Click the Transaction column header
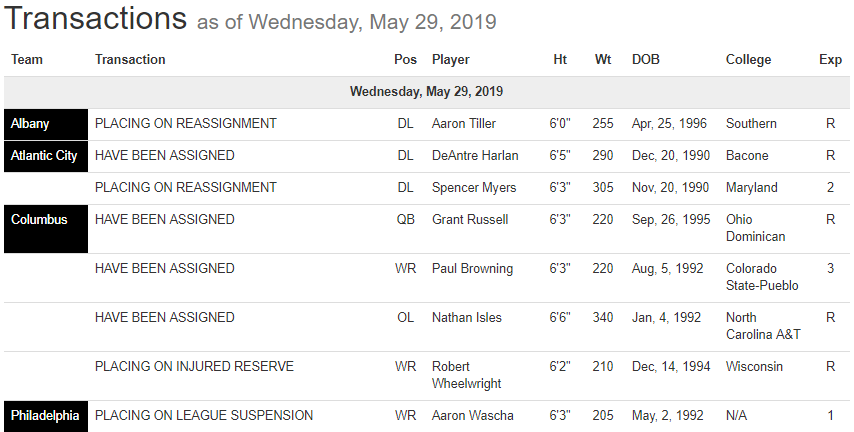 130,60
